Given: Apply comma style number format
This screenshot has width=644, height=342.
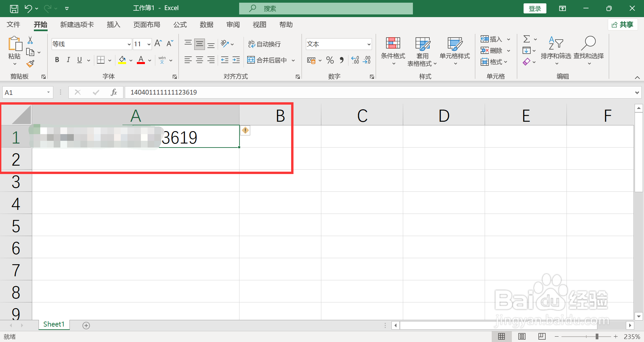Looking at the screenshot, I should point(342,60).
